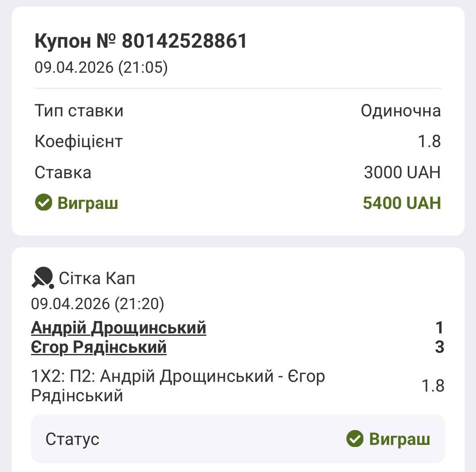Click the 1.8 odds beside 1X2 selection
This screenshot has height=472, width=476.
(x=433, y=386)
